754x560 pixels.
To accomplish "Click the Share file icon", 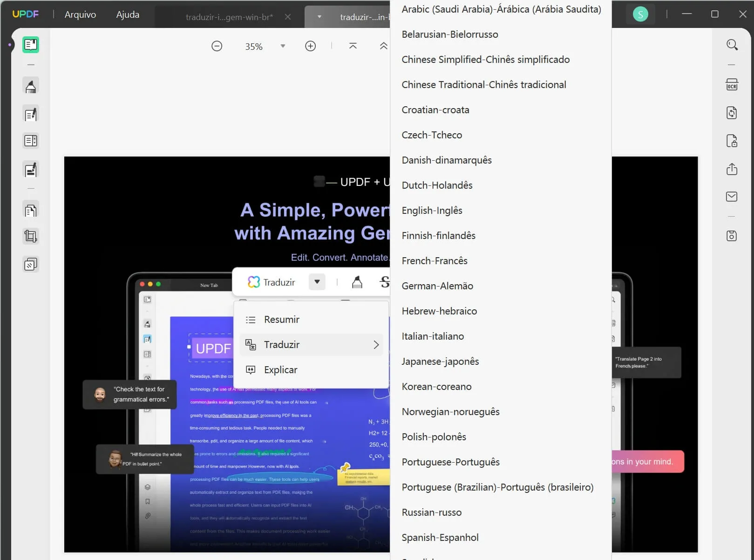I will click(732, 169).
